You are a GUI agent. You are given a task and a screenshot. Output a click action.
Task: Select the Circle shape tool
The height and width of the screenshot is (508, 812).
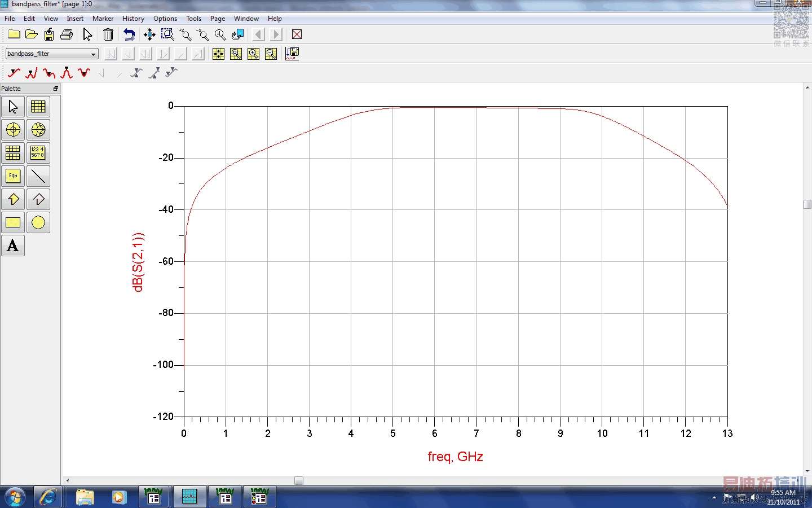point(38,222)
